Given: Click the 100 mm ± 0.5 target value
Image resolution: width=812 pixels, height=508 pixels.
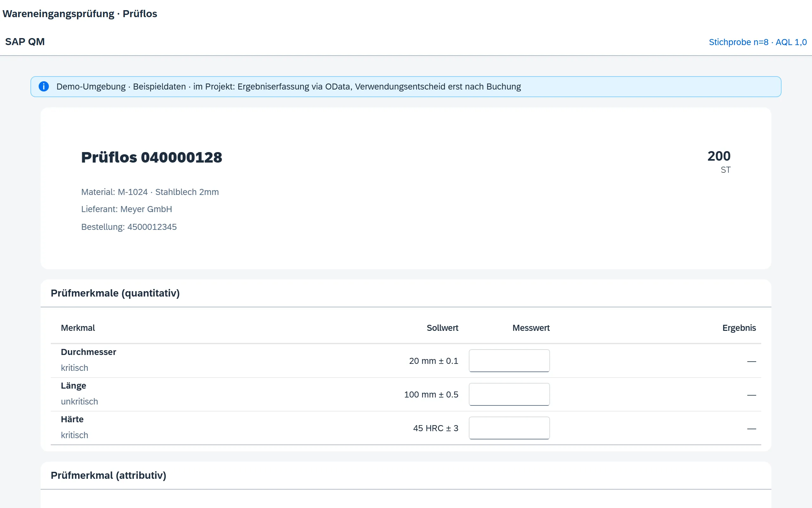Looking at the screenshot, I should [x=431, y=394].
